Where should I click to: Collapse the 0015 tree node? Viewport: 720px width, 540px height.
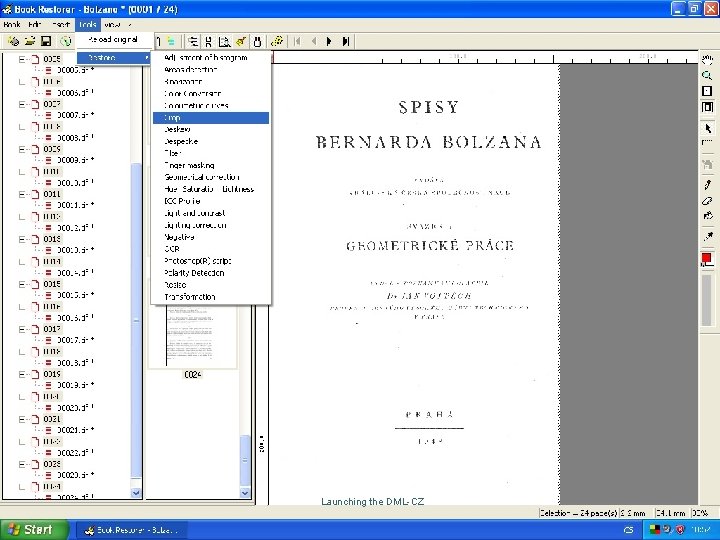point(22,284)
